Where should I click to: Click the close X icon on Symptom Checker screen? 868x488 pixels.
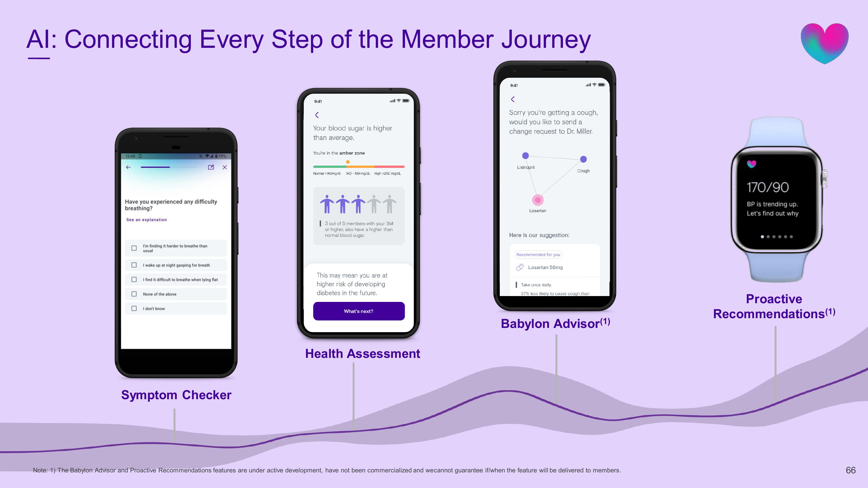[x=225, y=168]
